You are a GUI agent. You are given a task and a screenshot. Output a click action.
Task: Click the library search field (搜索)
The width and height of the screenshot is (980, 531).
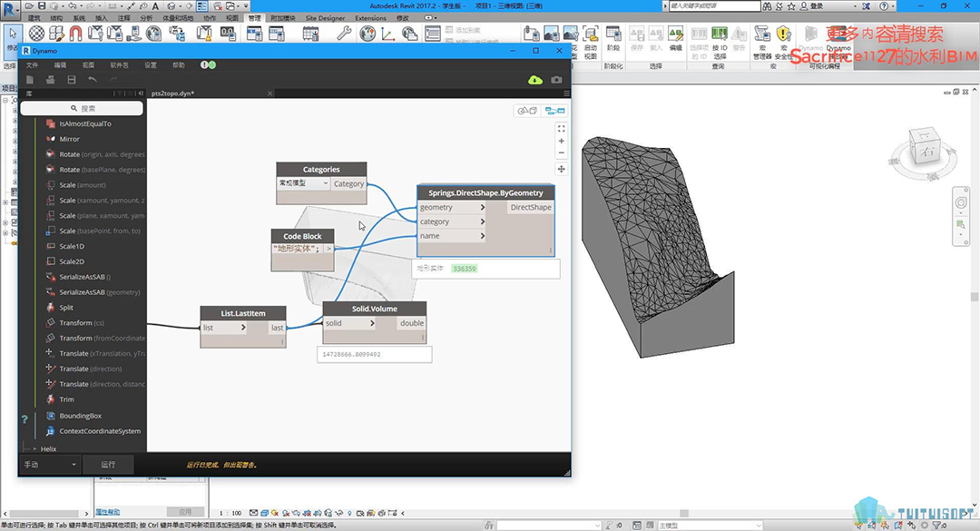(82, 108)
